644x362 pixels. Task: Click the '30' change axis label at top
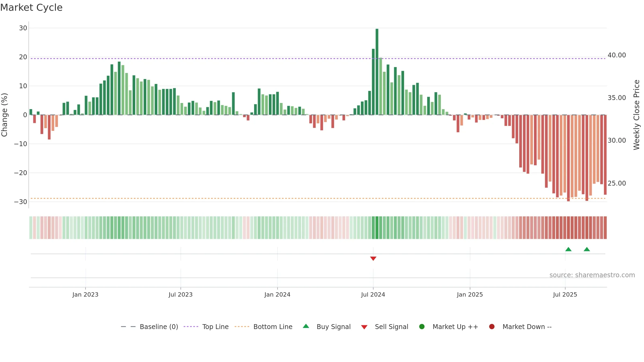click(x=23, y=28)
